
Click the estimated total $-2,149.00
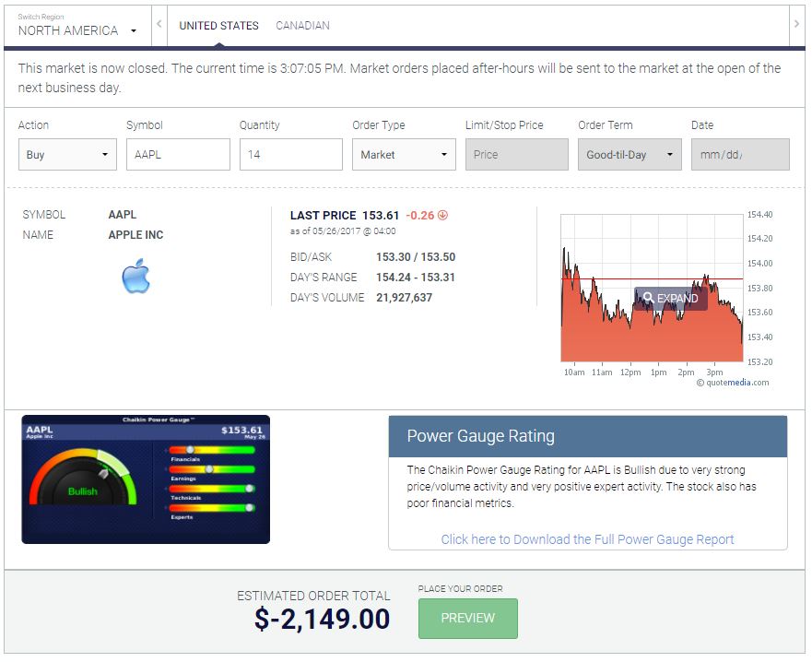[322, 619]
